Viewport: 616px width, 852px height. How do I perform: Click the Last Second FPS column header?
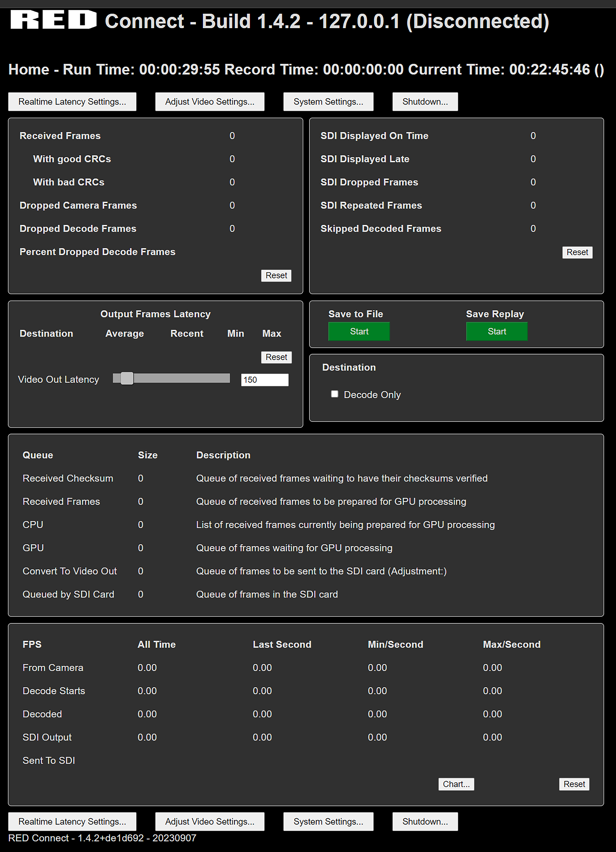282,645
